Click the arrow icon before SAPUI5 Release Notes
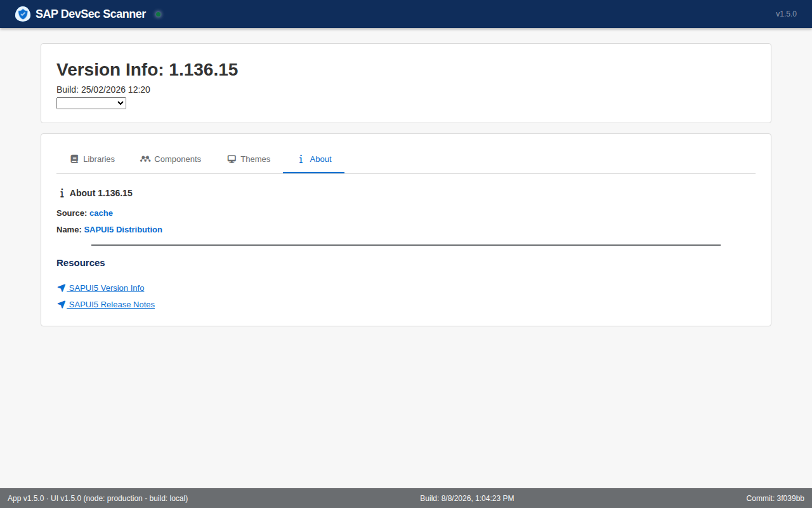Viewport: 812px width, 508px height. click(x=62, y=305)
